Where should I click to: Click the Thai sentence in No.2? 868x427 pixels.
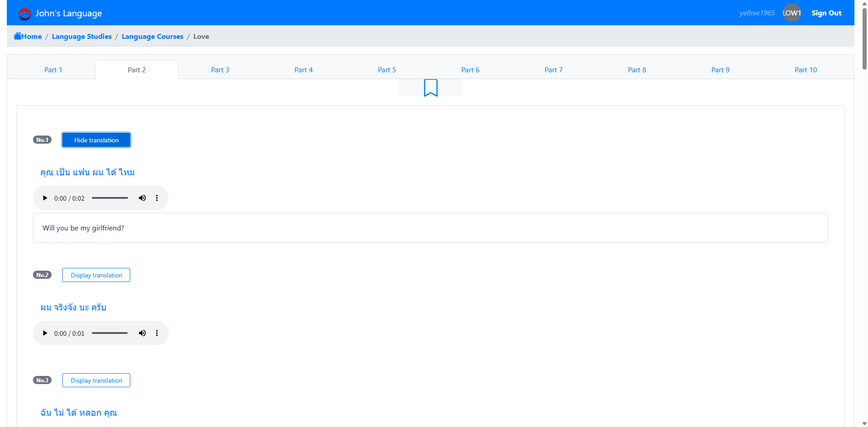click(73, 308)
